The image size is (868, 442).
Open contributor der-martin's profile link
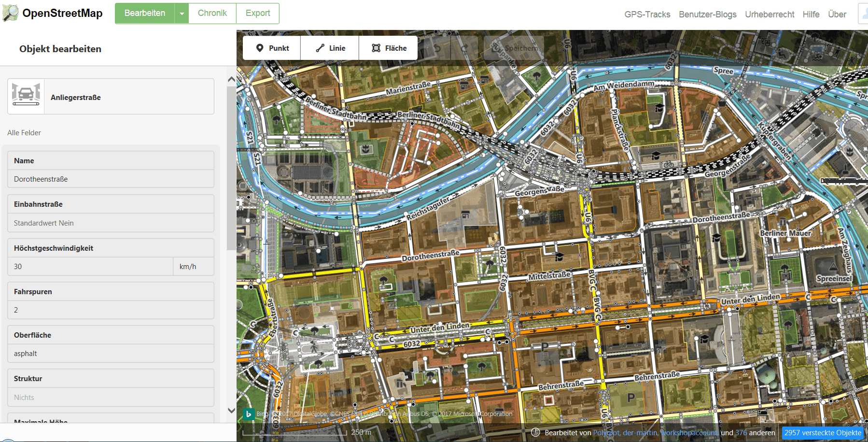pos(640,433)
